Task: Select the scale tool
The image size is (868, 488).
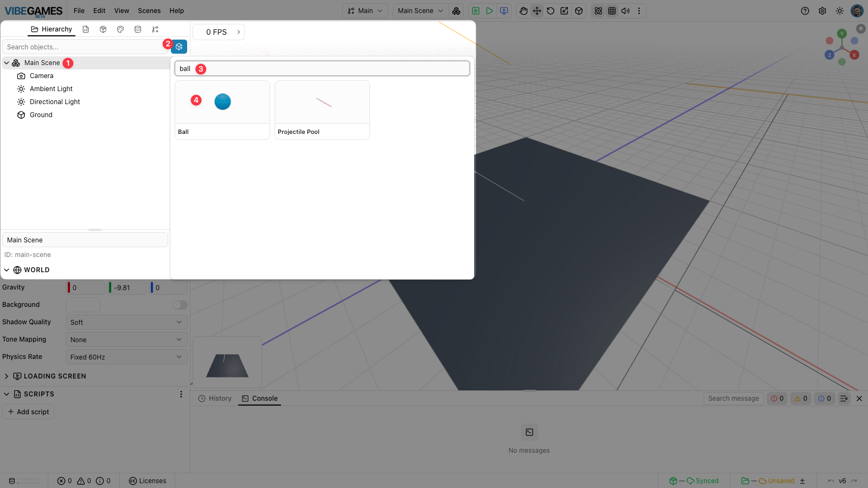Action: coord(565,11)
